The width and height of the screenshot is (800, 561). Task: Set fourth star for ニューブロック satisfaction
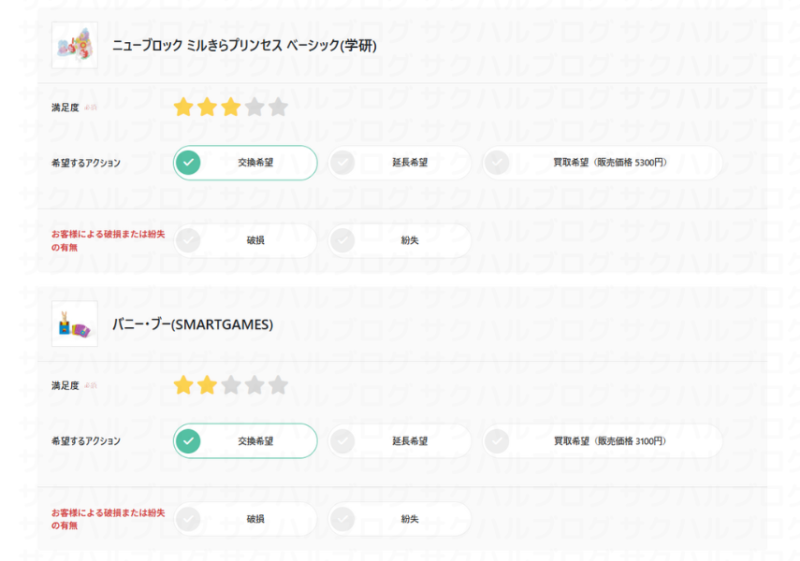click(255, 107)
